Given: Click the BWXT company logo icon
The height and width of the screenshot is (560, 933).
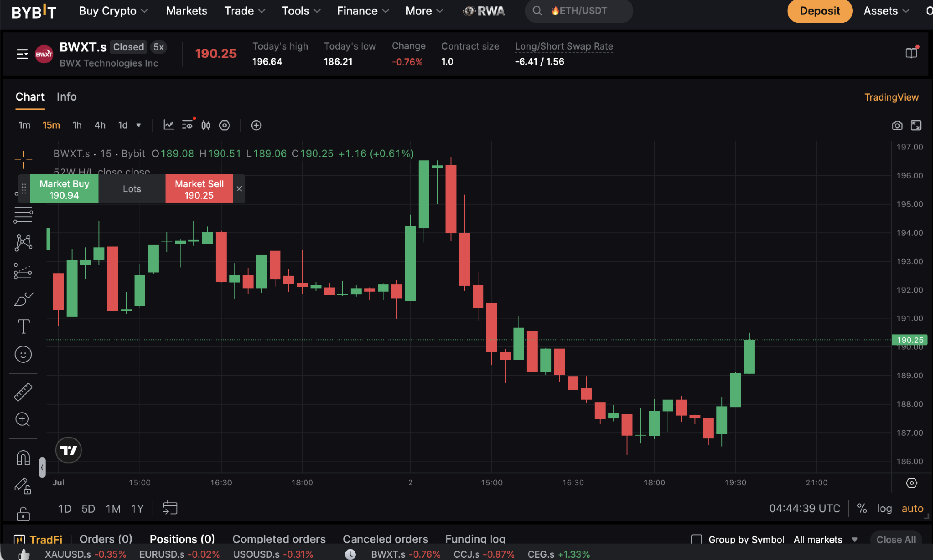Looking at the screenshot, I should [44, 54].
